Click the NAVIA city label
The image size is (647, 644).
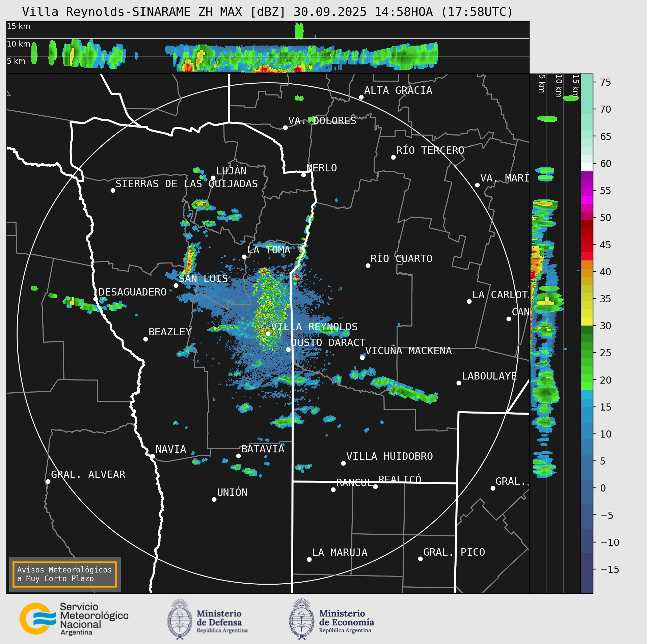(171, 449)
